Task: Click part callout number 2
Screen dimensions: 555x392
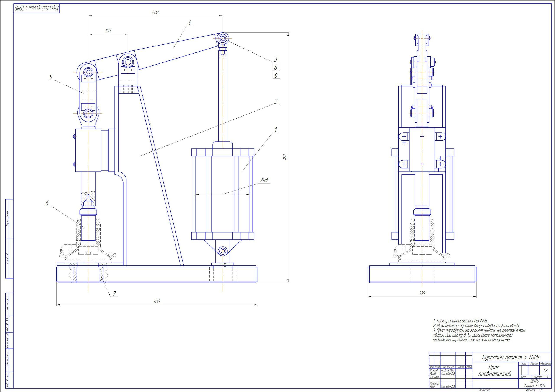Action: 276,101
